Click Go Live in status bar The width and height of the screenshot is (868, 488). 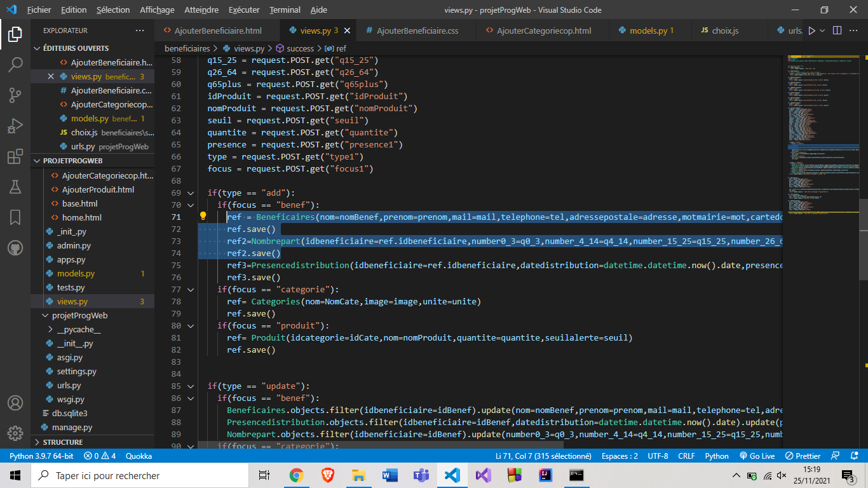pyautogui.click(x=757, y=456)
